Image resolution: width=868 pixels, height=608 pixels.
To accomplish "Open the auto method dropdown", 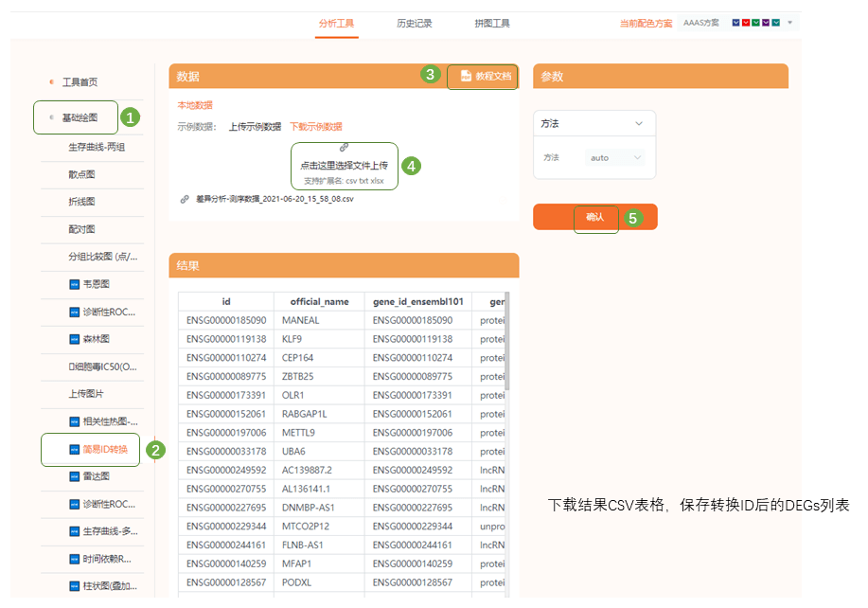I will (x=615, y=157).
